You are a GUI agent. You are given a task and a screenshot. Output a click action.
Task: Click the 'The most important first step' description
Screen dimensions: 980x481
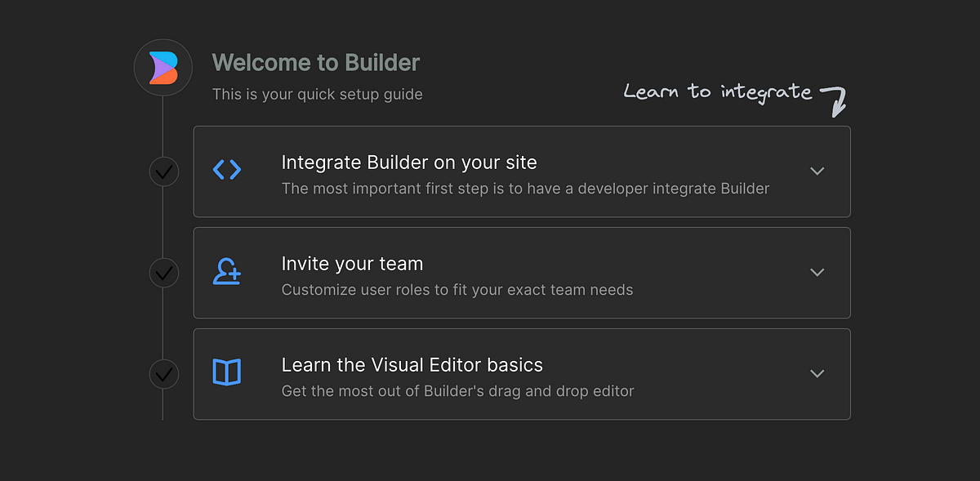coord(526,189)
